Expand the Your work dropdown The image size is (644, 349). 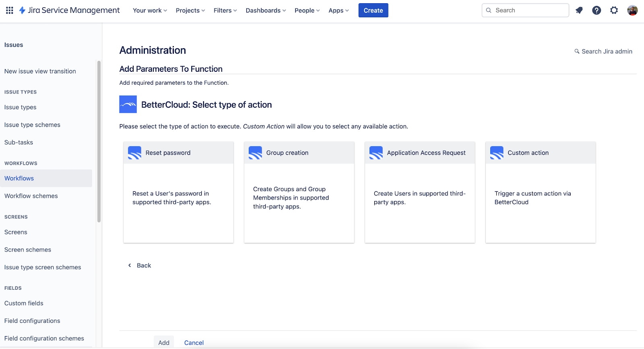tap(150, 10)
